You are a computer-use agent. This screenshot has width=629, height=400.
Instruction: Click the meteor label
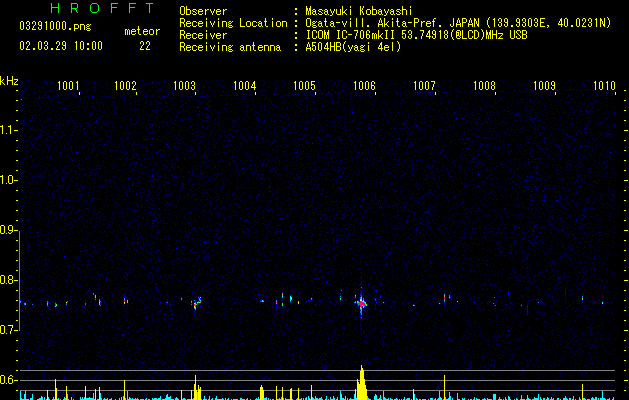coord(142,31)
